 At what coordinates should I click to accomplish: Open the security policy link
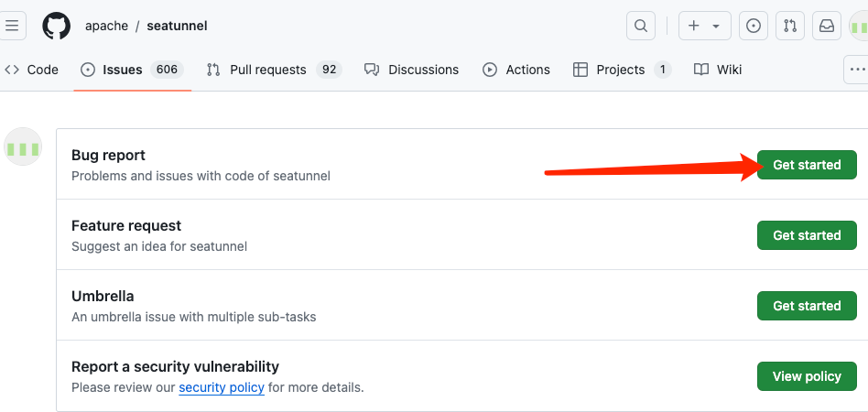point(222,387)
